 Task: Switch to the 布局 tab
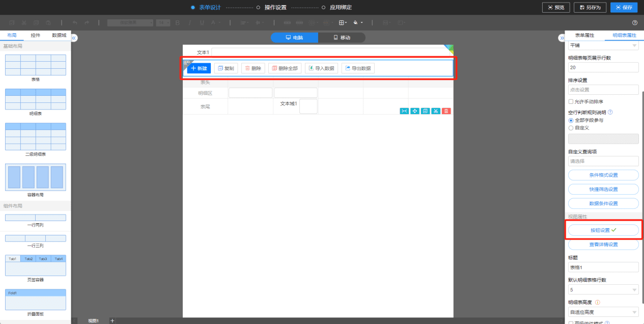pos(12,35)
